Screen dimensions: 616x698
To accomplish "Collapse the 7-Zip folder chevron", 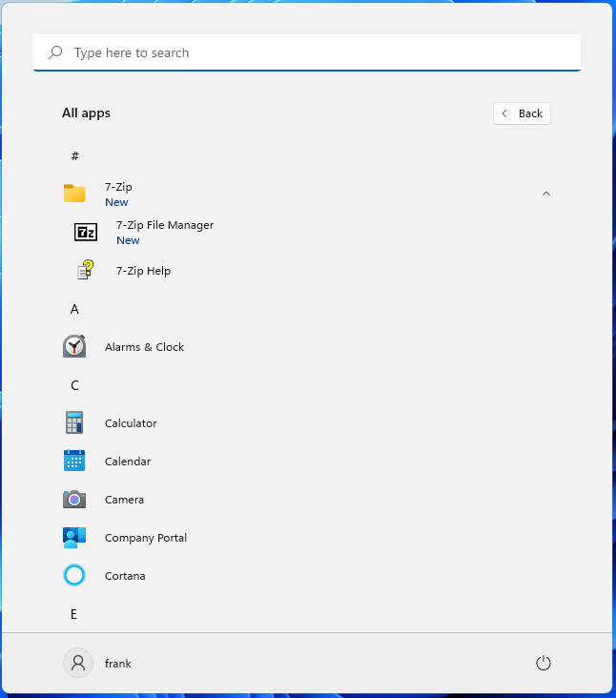I will (x=546, y=194).
